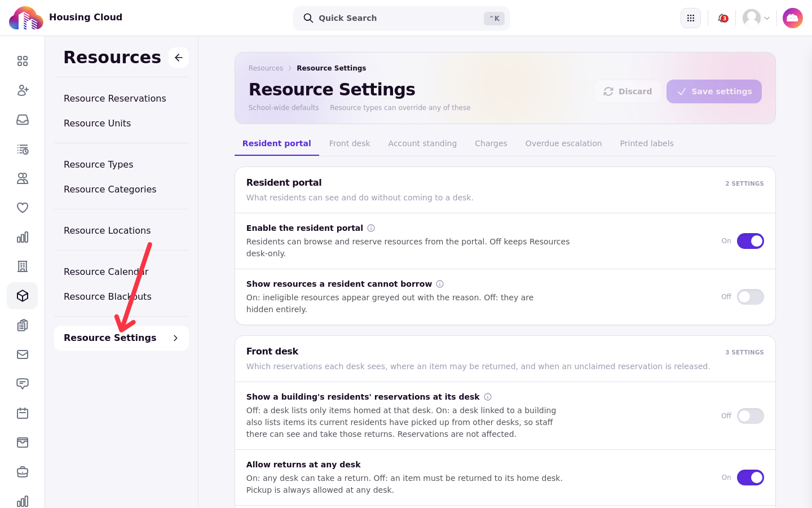The width and height of the screenshot is (812, 508).
Task: Open notifications bell with red badge
Action: coord(722,18)
